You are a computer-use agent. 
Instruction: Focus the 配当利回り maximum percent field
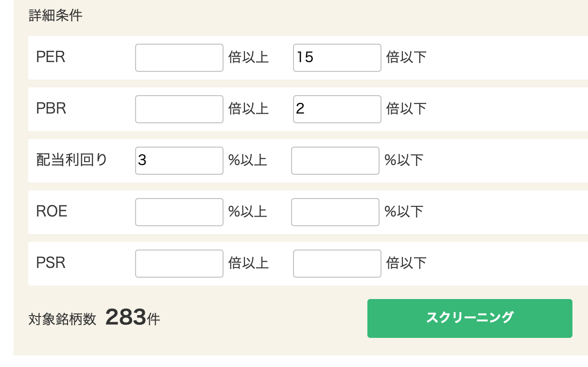(335, 161)
